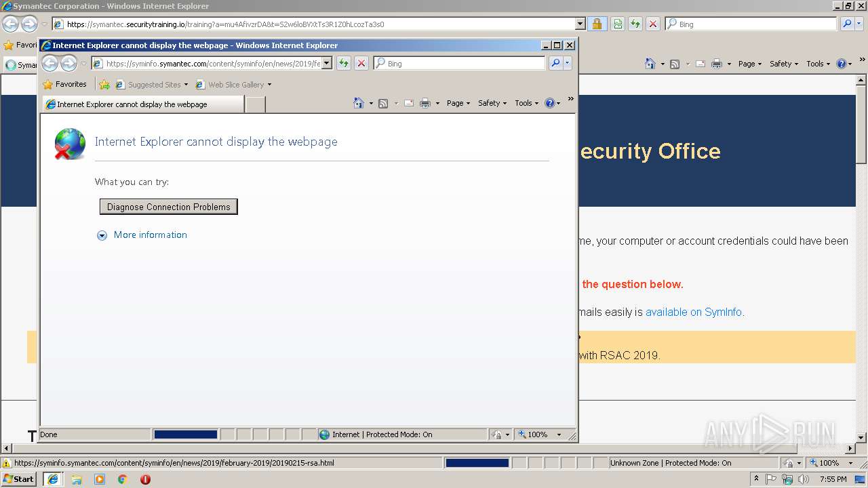Open the Tools menu in the back window
The width and height of the screenshot is (868, 488).
pos(818,64)
